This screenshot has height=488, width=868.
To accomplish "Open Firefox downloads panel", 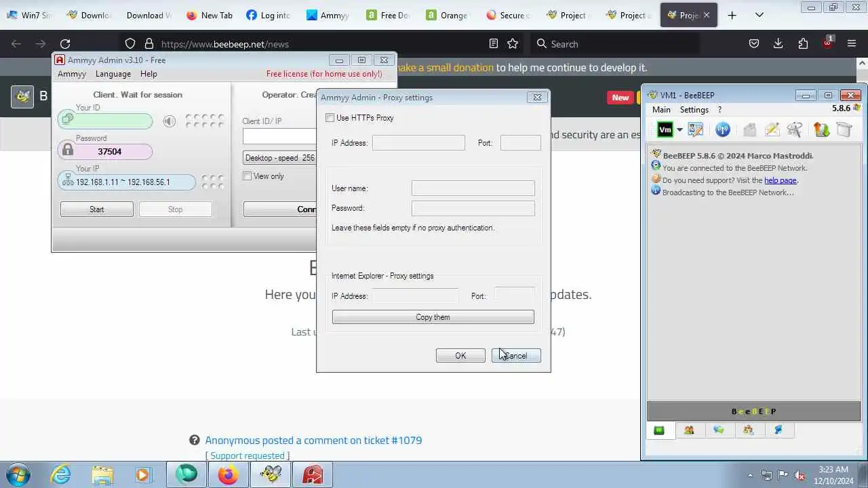I will (778, 44).
